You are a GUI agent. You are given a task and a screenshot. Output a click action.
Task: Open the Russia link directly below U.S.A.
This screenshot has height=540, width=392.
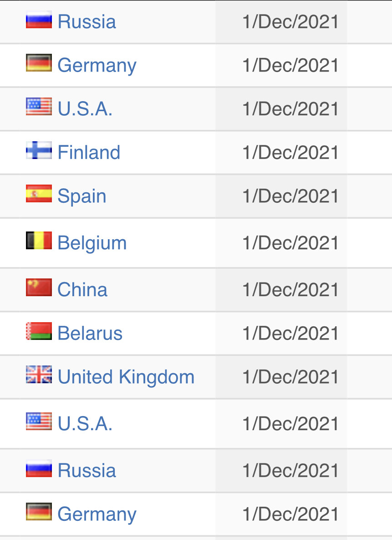(87, 470)
